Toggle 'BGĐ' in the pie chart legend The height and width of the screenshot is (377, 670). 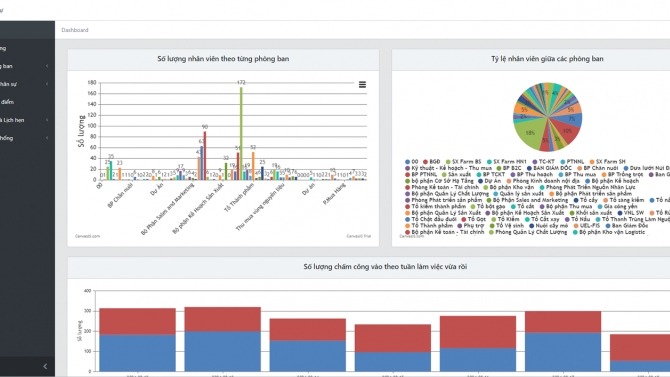(x=432, y=162)
